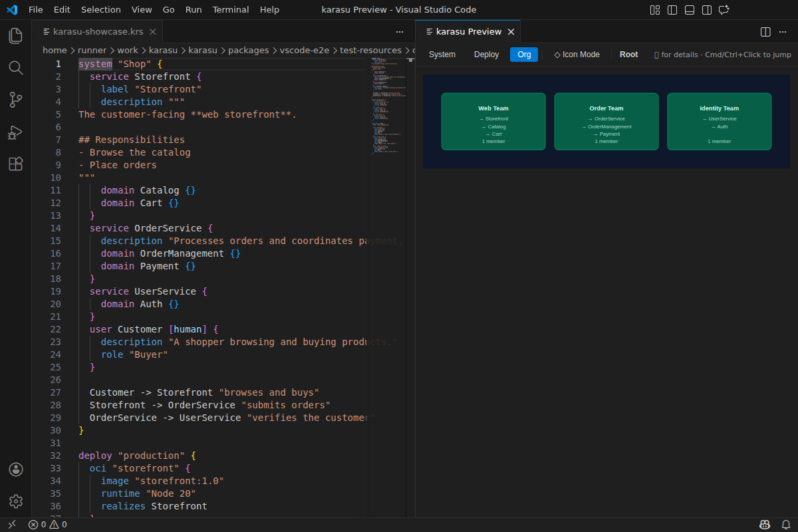Click the UserService entry in Identity Team

pos(720,118)
